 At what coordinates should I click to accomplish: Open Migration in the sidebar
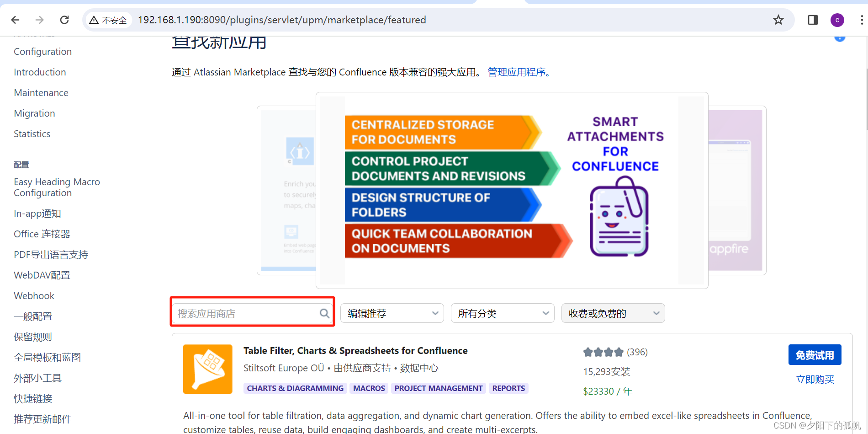point(34,113)
